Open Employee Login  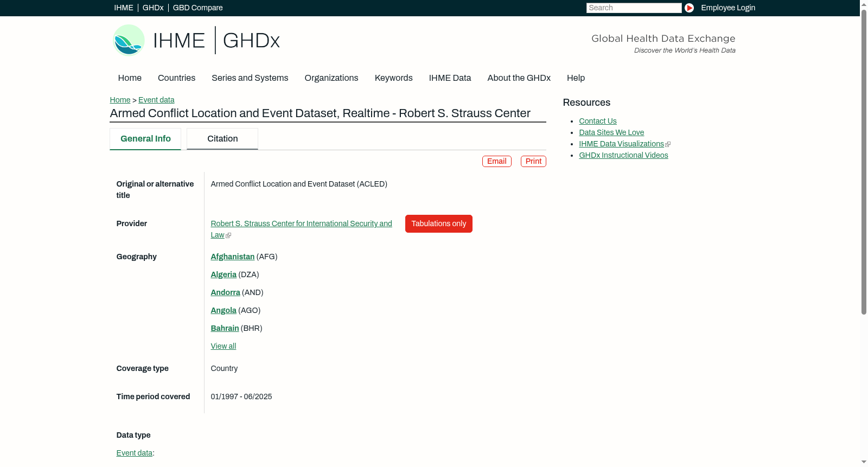pos(728,8)
